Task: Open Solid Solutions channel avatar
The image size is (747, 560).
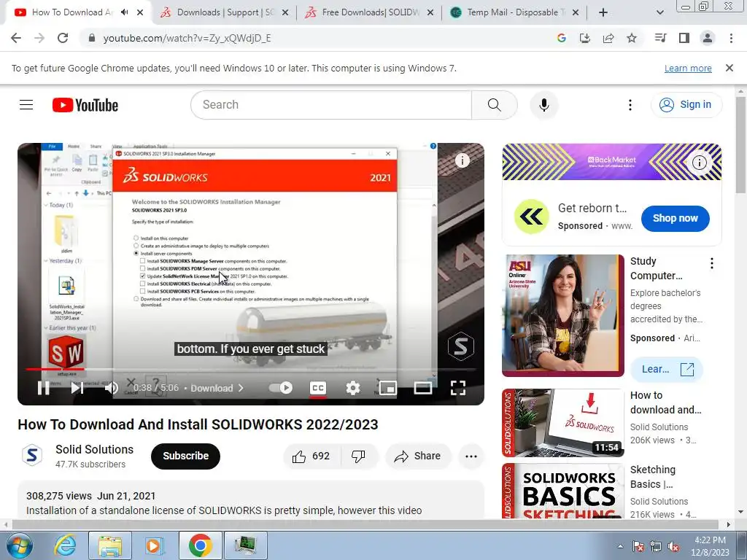Action: (x=32, y=455)
